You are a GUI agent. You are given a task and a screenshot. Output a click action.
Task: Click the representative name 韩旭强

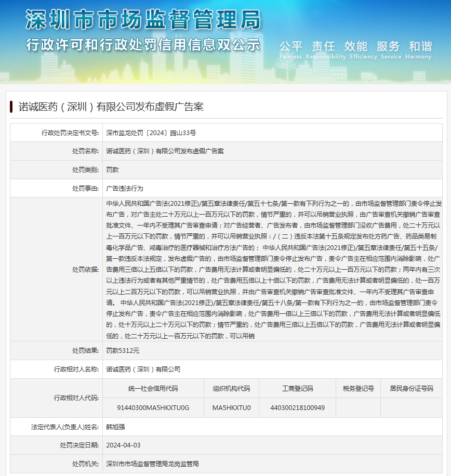pos(115,427)
